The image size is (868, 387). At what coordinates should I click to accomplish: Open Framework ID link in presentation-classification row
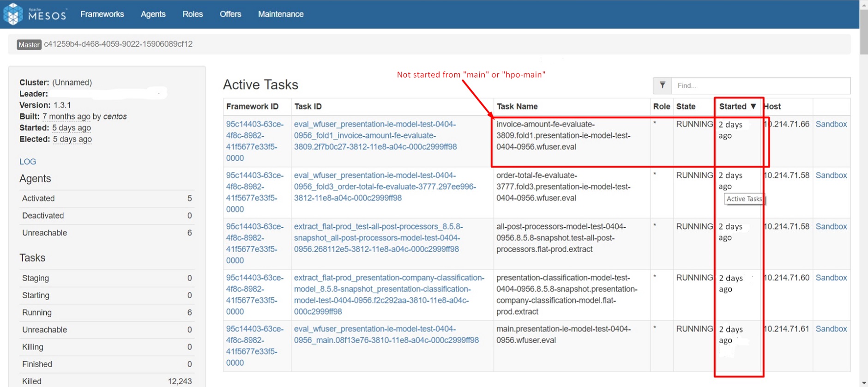point(255,295)
